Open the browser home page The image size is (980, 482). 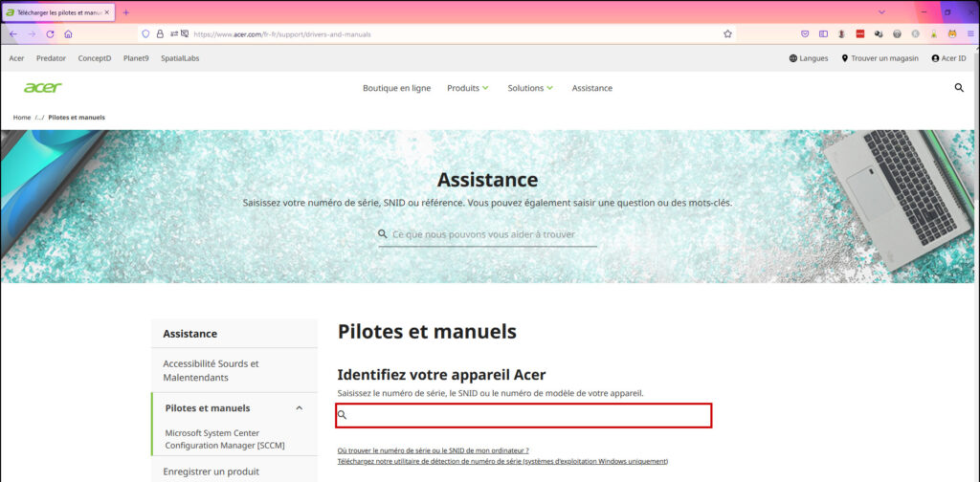point(68,34)
